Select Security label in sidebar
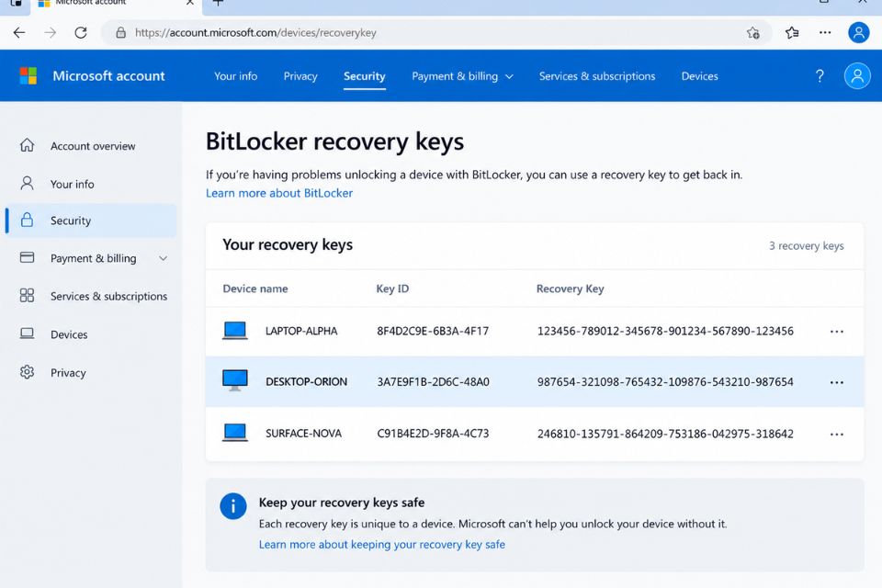The image size is (882, 588). click(71, 220)
